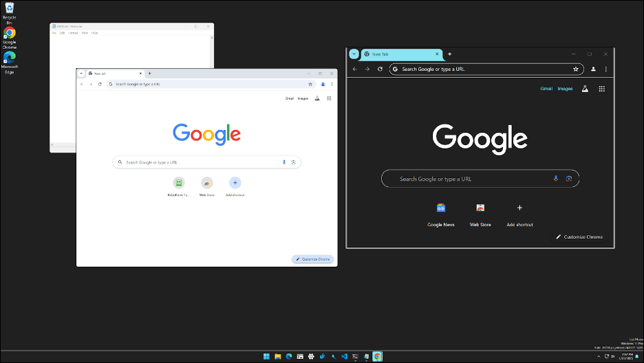644x363 pixels.
Task: Click Add shortcut plus in dark Chrome
Action: pyautogui.click(x=519, y=208)
